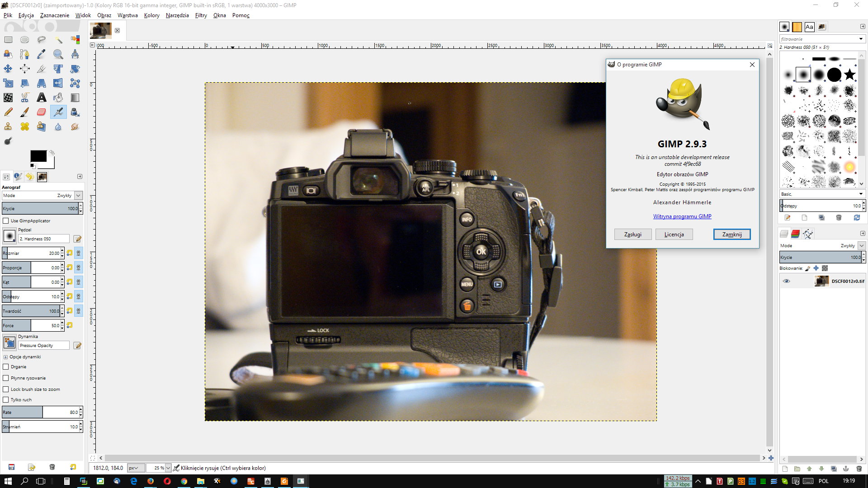Select the Bucket Fill tool
868x488 pixels.
point(58,98)
